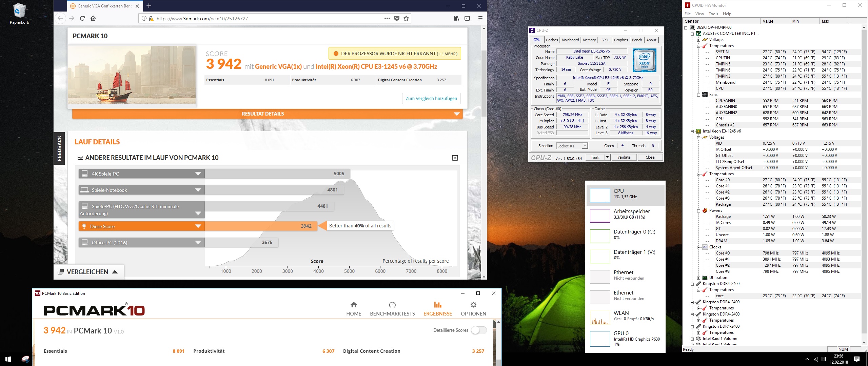
Task: Reload the 3DMark page
Action: (82, 18)
